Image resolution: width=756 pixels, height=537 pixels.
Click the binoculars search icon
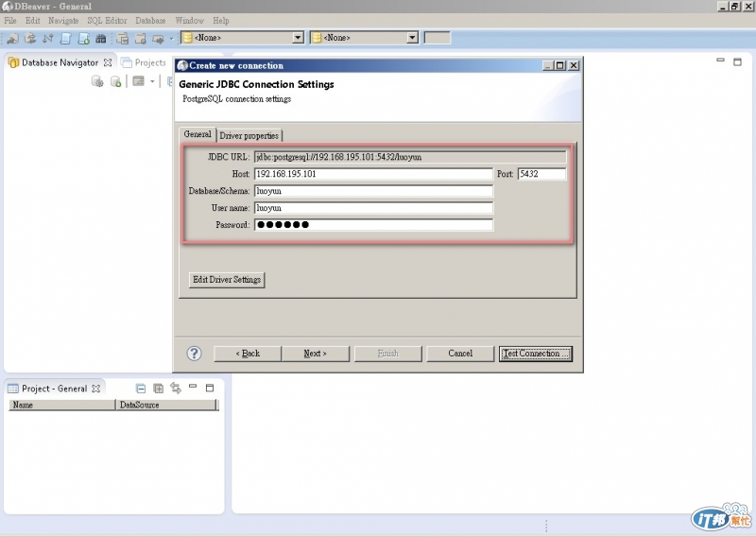pyautogui.click(x=101, y=39)
